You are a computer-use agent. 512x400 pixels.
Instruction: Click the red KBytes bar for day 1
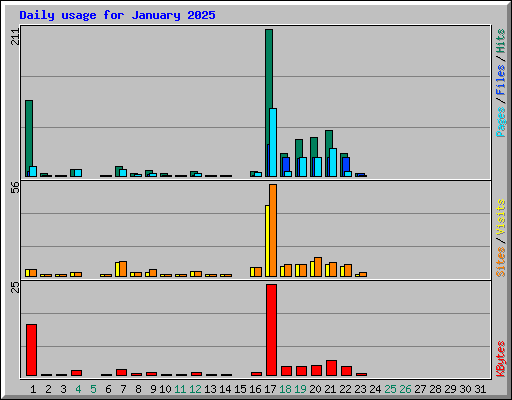(x=31, y=350)
